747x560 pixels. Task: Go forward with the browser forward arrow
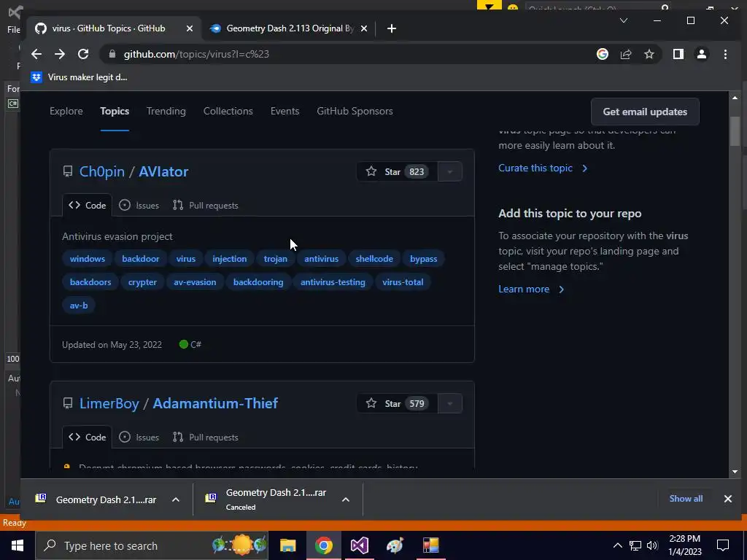(60, 54)
